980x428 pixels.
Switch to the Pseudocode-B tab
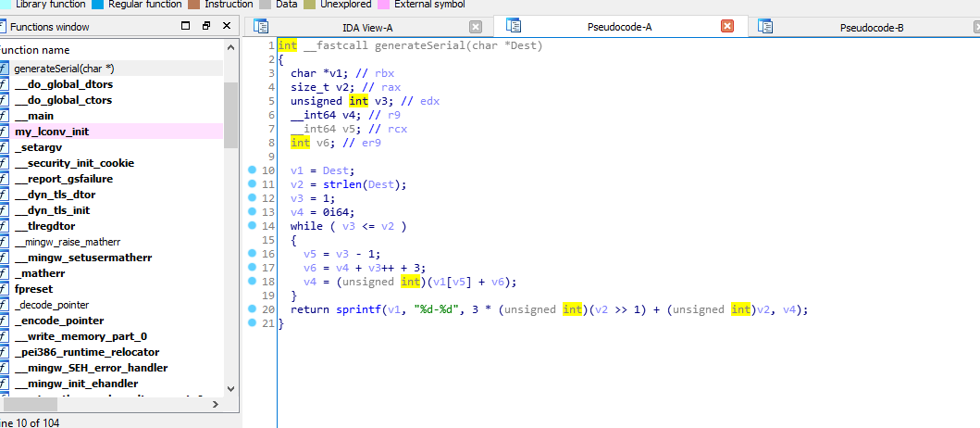click(x=871, y=28)
